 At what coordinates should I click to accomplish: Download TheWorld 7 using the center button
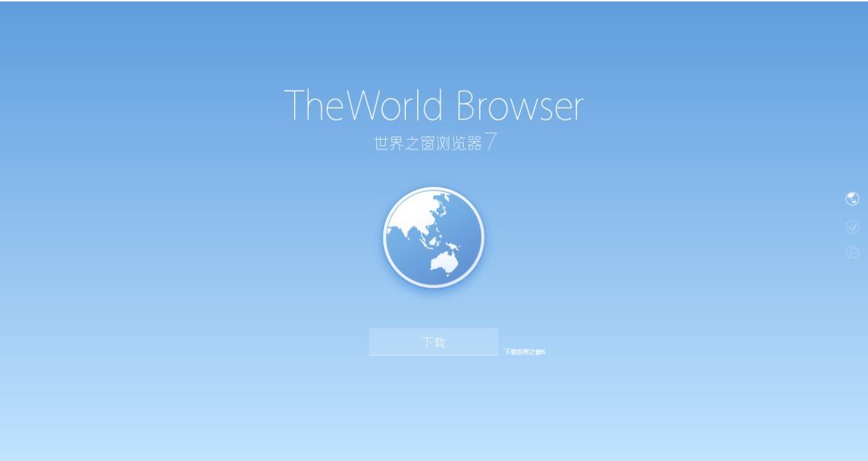(433, 342)
